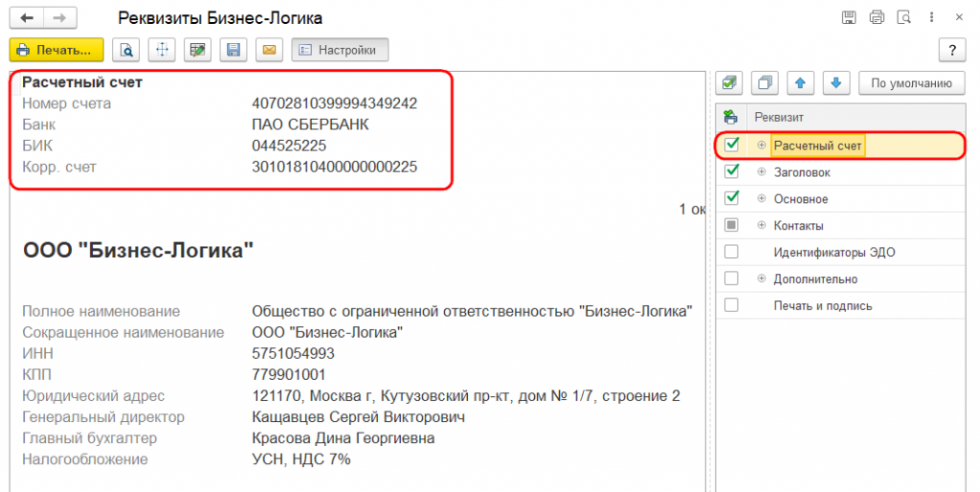This screenshot has width=980, height=492.
Task: Click the Печать... button
Action: click(x=56, y=50)
